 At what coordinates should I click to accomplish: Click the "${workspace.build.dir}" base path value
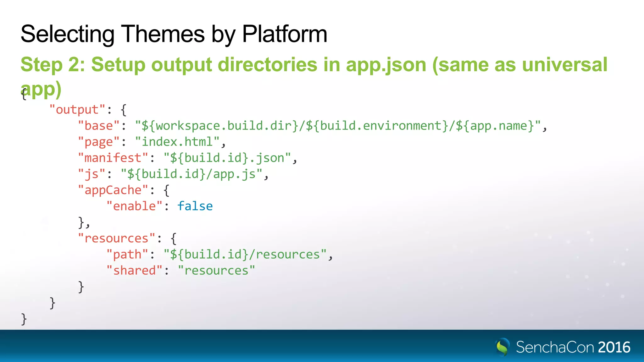(x=338, y=126)
